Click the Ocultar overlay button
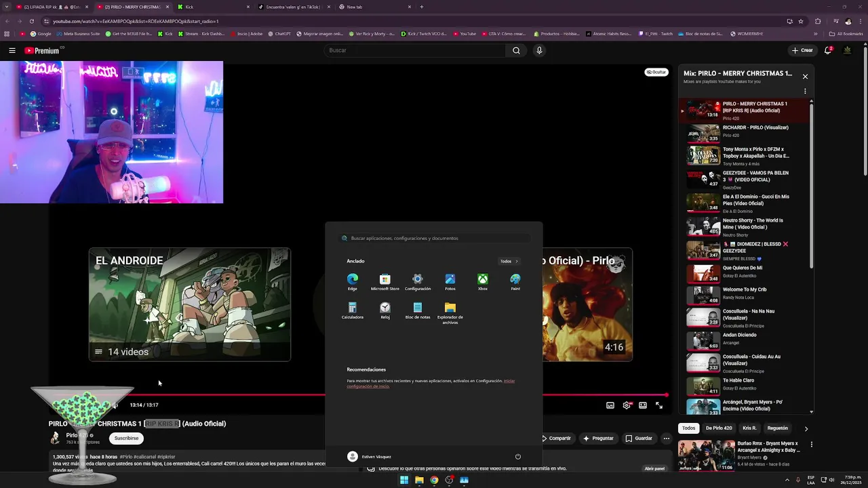This screenshot has width=868, height=488. [656, 72]
